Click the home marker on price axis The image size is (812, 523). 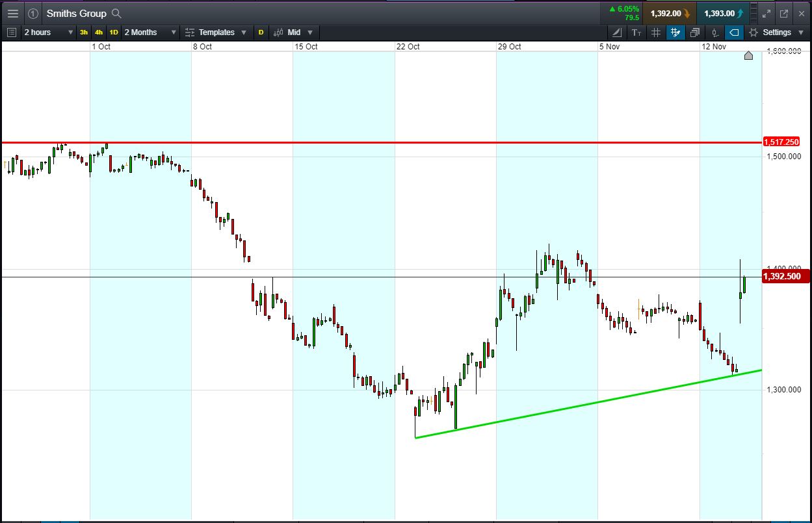coord(748,56)
